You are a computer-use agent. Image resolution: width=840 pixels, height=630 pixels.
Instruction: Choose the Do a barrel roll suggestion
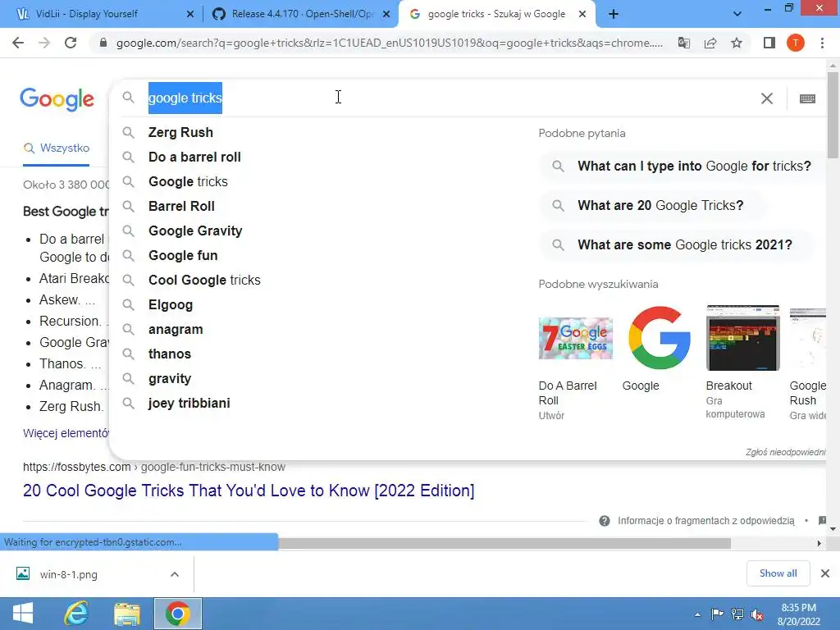point(194,157)
